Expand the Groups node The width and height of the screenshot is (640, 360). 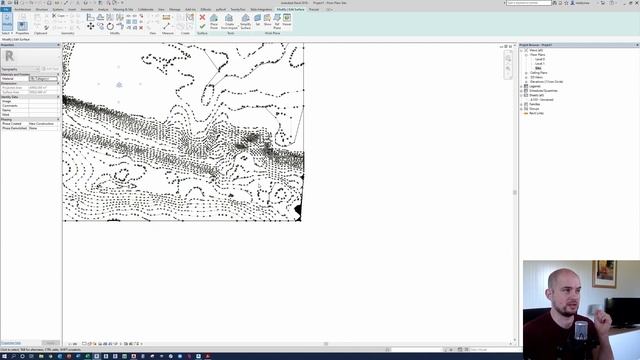coord(521,109)
